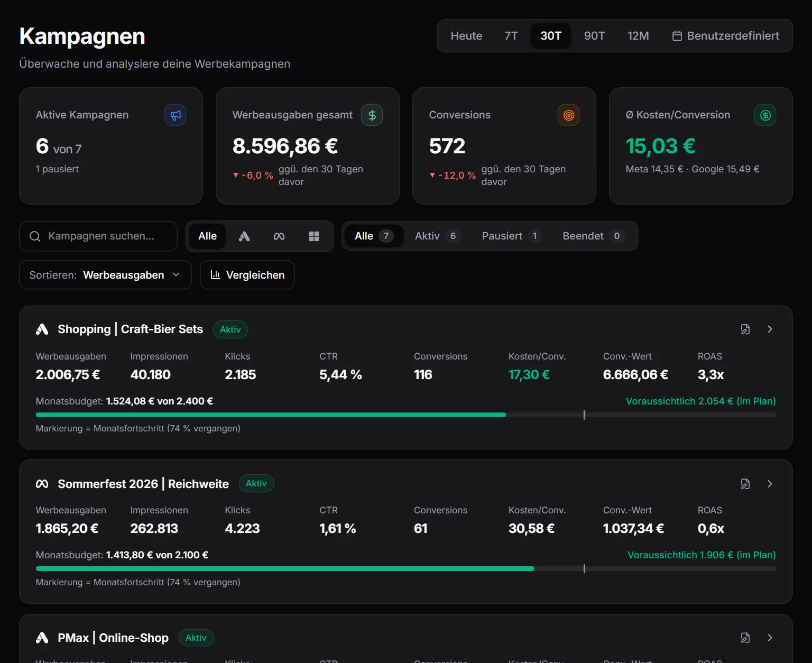
Task: Expand Shopping Craft-Bier Sets details chevron
Action: click(x=770, y=329)
